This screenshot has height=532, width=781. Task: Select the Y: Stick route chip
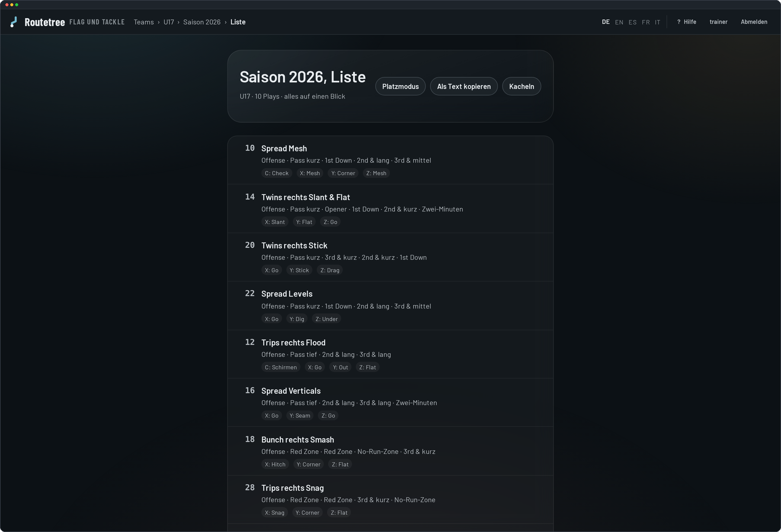(x=299, y=270)
